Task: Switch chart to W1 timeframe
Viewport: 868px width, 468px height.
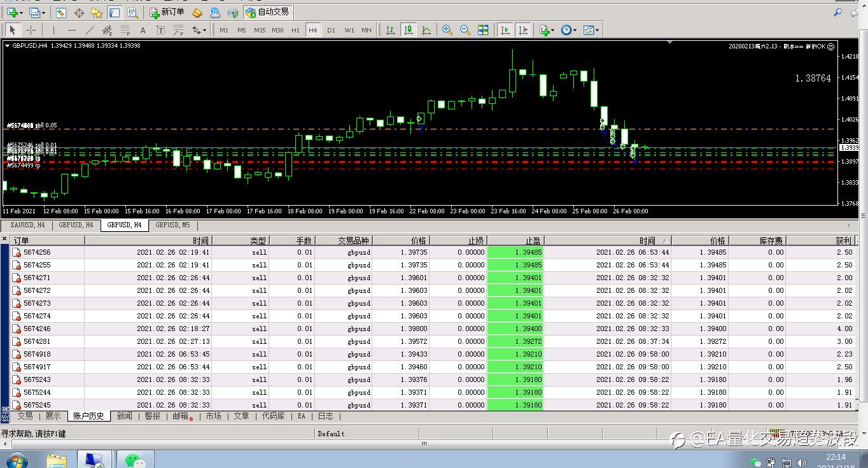Action: click(349, 30)
